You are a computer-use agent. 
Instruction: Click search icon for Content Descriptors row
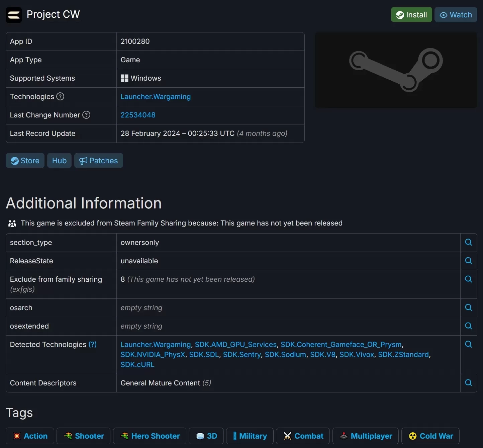469,383
